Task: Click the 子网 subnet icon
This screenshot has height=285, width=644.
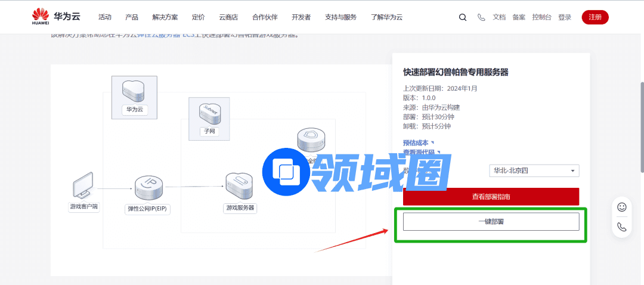Action: [x=209, y=113]
